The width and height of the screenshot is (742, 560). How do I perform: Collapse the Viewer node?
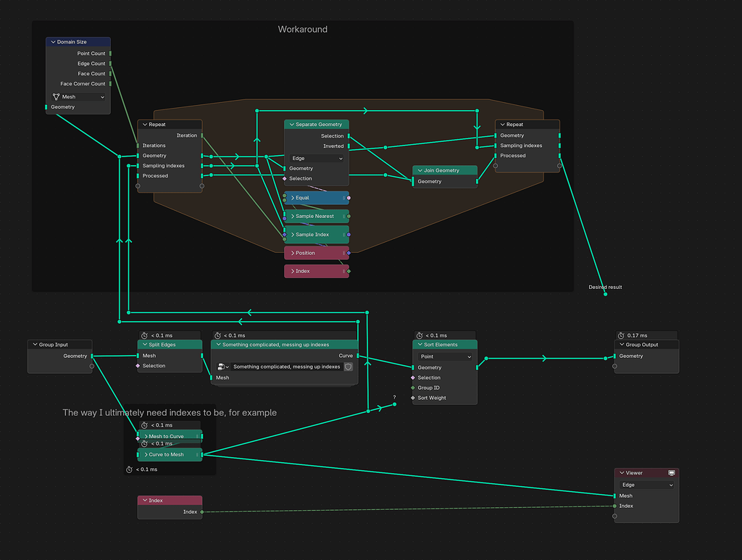point(622,473)
